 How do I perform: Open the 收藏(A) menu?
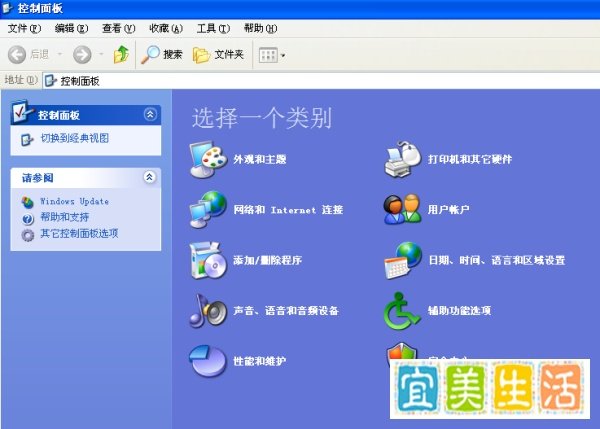click(166, 28)
